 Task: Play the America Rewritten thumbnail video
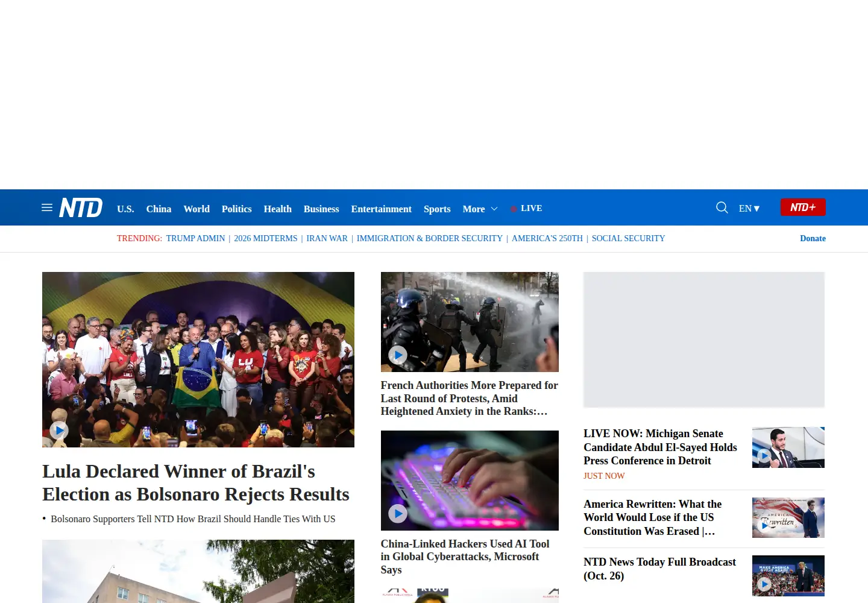tap(764, 526)
